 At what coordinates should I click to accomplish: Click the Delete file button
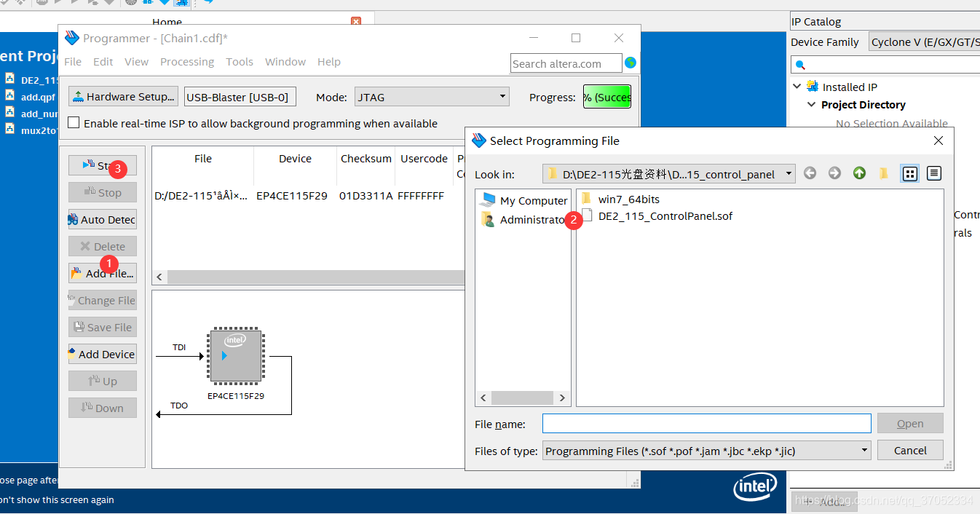coord(102,246)
